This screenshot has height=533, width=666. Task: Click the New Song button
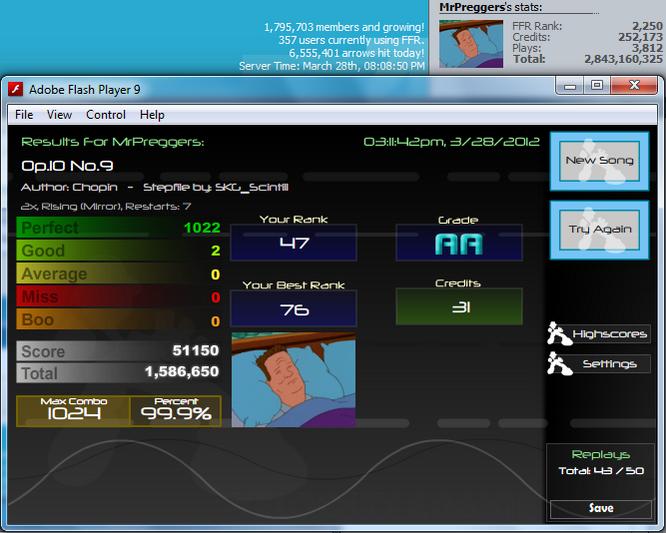[599, 161]
